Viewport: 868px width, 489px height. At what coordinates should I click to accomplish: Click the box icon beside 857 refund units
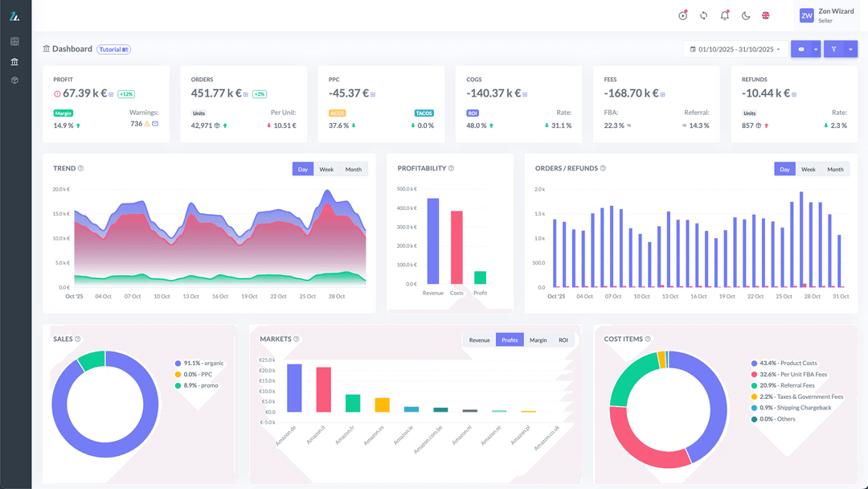pos(759,125)
